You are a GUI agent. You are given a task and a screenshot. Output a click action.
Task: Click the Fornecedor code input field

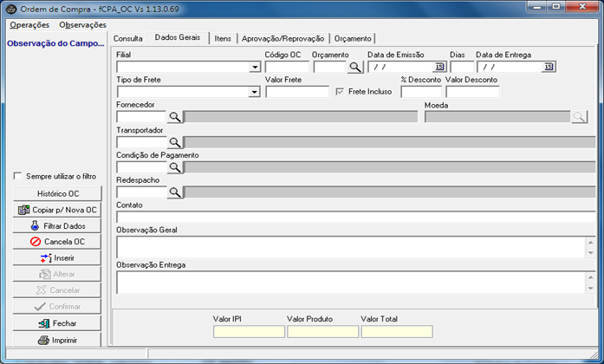pos(141,117)
